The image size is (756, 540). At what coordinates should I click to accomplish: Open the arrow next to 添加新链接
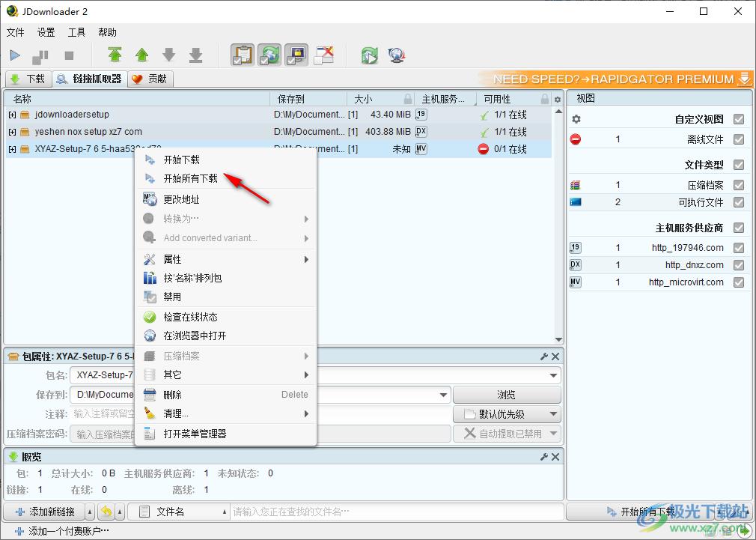(90, 512)
